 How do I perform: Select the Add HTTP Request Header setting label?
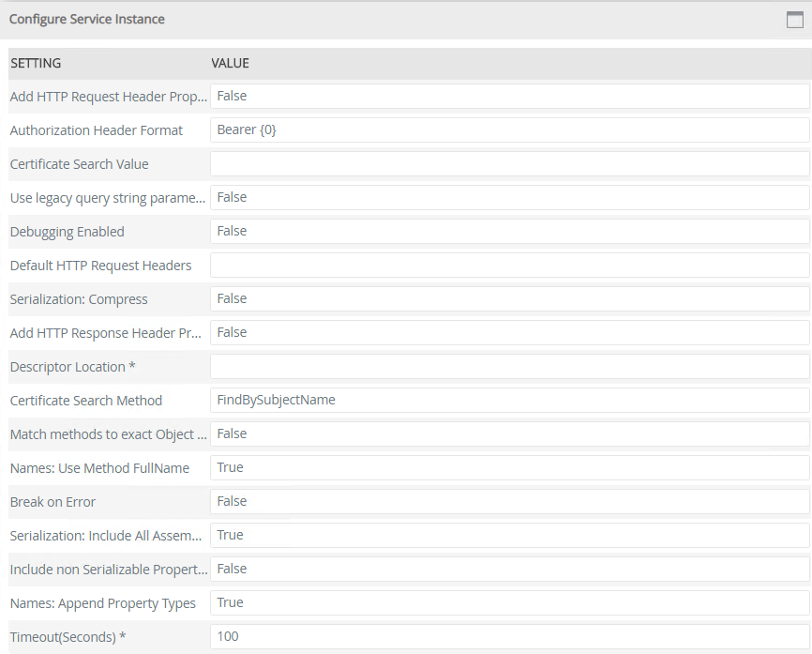[x=108, y=96]
